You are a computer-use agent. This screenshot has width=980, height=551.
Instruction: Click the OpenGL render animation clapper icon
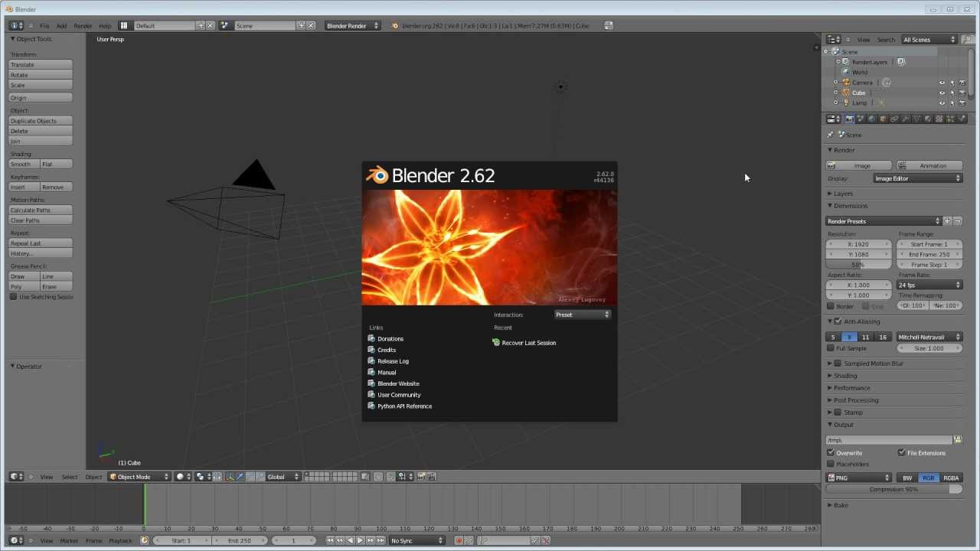[x=432, y=476]
